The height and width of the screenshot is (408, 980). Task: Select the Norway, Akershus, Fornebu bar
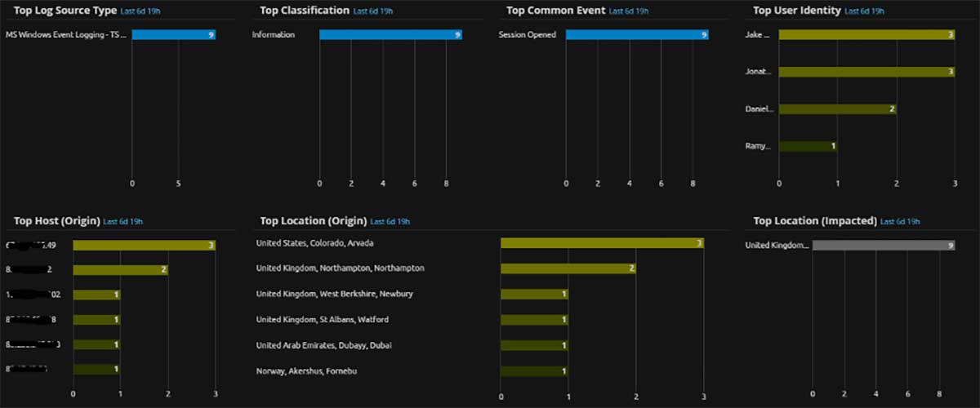[x=534, y=371]
